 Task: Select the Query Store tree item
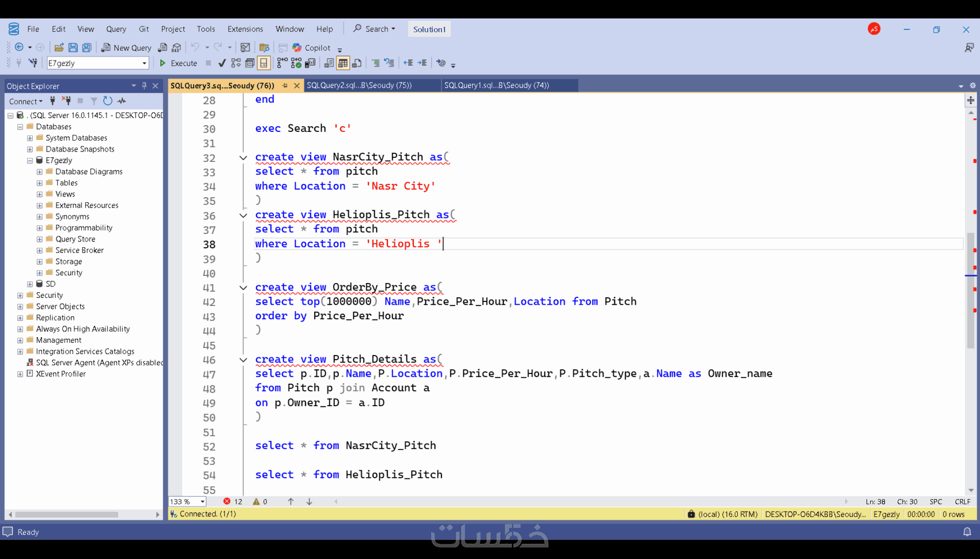coord(75,239)
